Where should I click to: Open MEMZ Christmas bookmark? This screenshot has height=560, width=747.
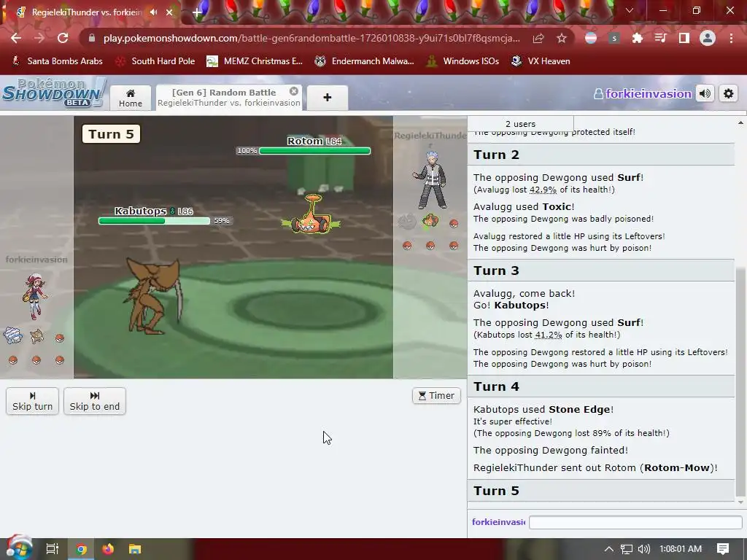pyautogui.click(x=255, y=61)
